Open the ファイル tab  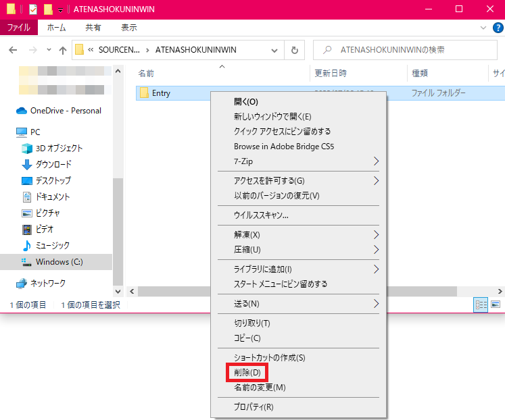click(x=19, y=28)
